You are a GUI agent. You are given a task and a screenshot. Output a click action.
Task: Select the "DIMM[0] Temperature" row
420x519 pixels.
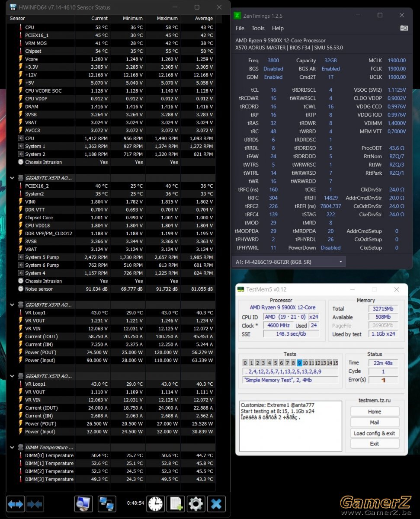(112, 455)
